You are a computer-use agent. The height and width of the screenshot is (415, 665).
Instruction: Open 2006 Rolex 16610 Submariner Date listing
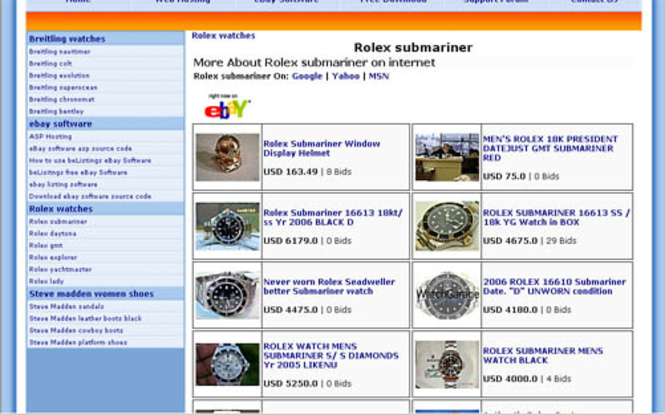554,287
